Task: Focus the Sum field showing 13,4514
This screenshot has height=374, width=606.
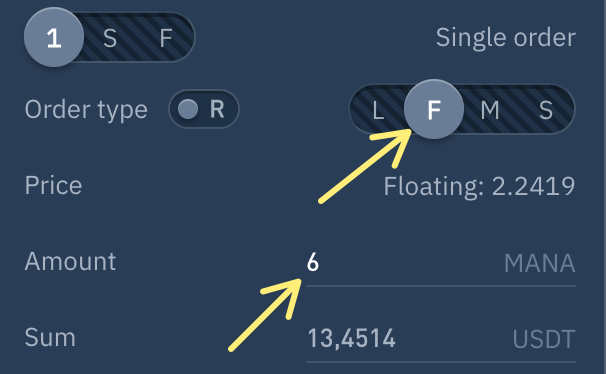Action: point(441,339)
